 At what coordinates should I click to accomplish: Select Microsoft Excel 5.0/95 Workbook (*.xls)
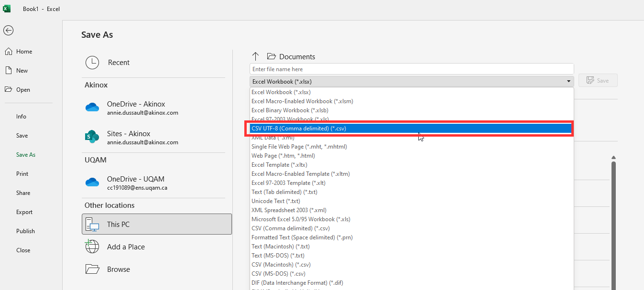[412, 219]
